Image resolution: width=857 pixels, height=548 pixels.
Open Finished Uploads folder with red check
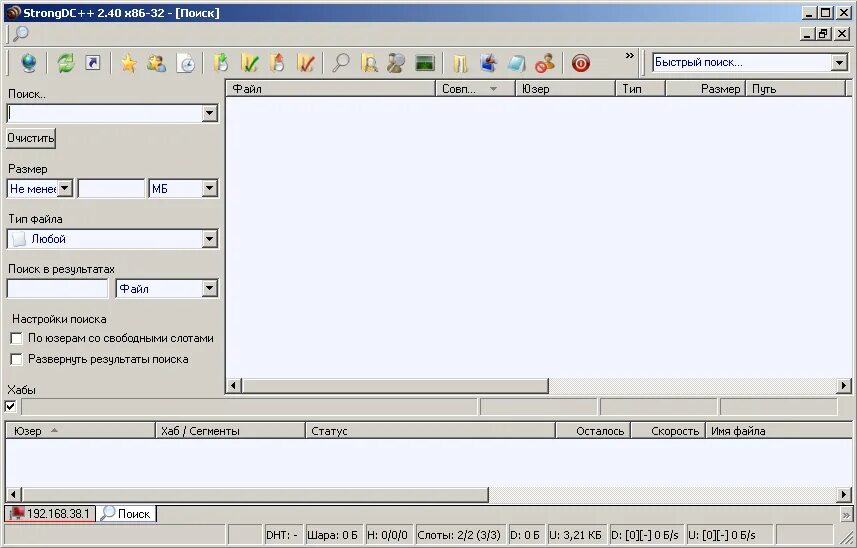coord(306,63)
